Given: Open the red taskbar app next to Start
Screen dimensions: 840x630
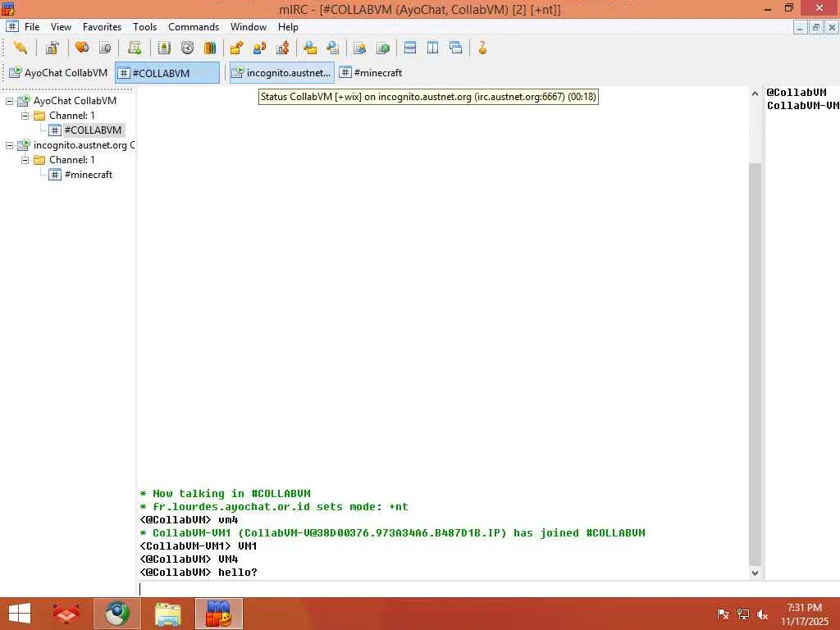Looking at the screenshot, I should coord(66,614).
